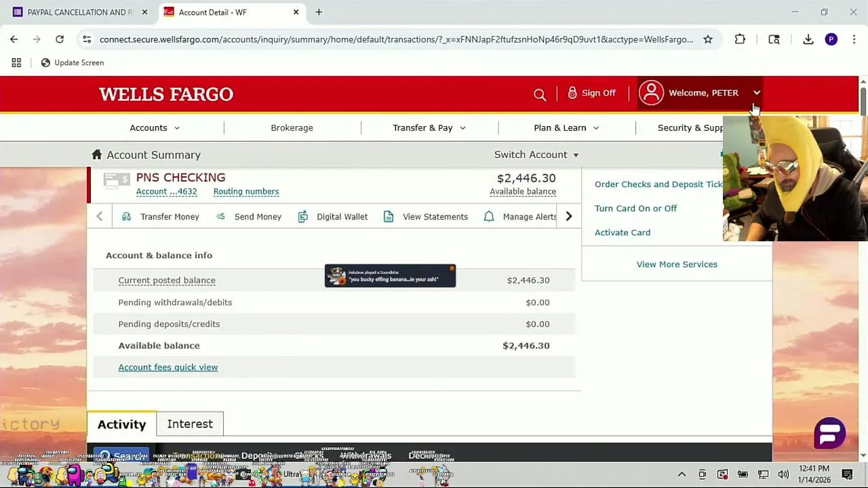The height and width of the screenshot is (488, 868).
Task: Click the purple chat assistant bubble
Action: pos(829,432)
